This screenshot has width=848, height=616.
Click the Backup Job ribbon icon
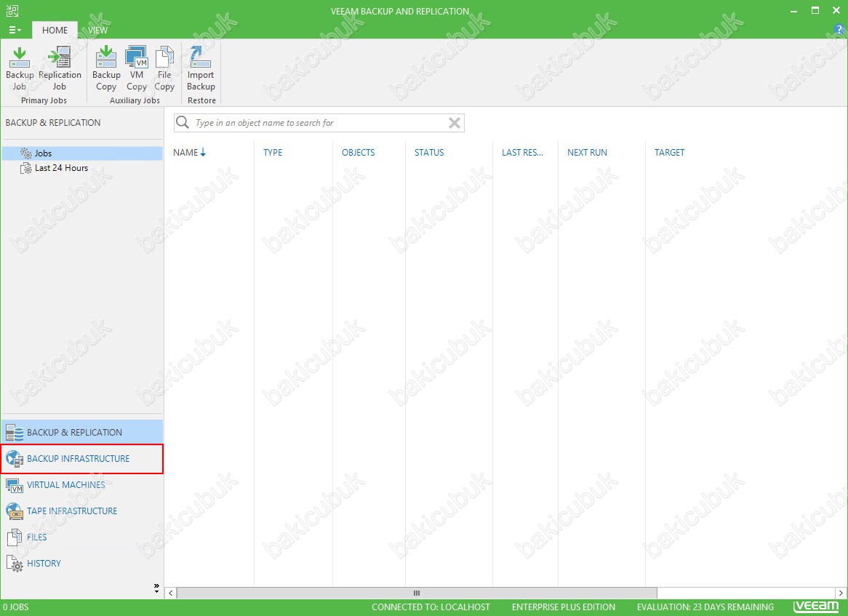pos(20,68)
